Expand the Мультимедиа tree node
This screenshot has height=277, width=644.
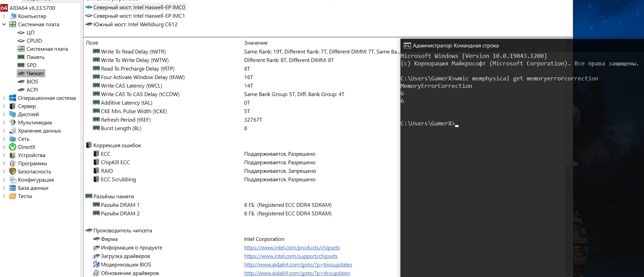(4, 122)
